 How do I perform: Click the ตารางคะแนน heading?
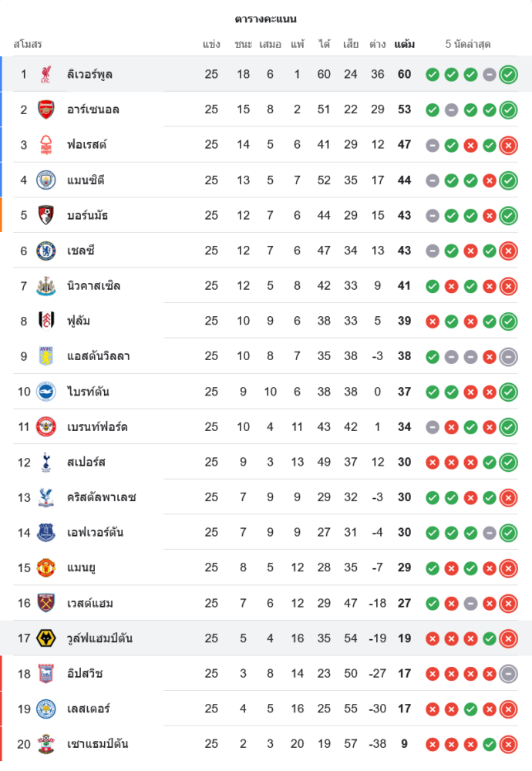[x=266, y=19]
